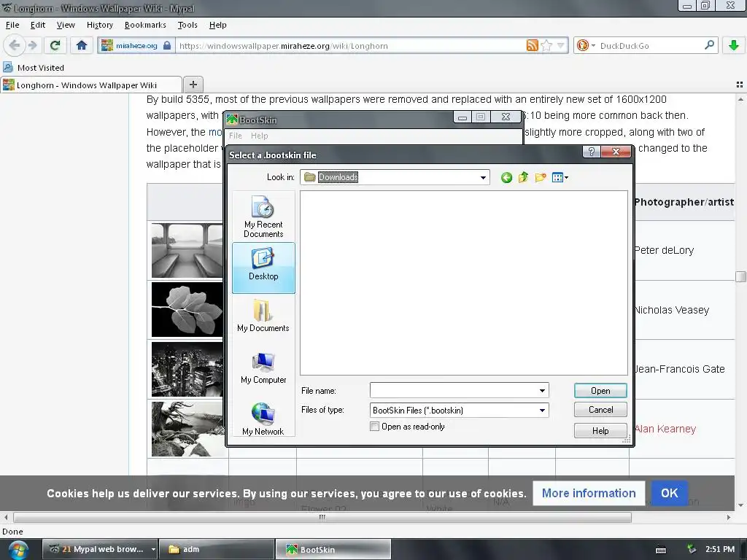Expand the Files of type dropdown
Image resolution: width=747 pixels, height=560 pixels.
[x=542, y=410]
